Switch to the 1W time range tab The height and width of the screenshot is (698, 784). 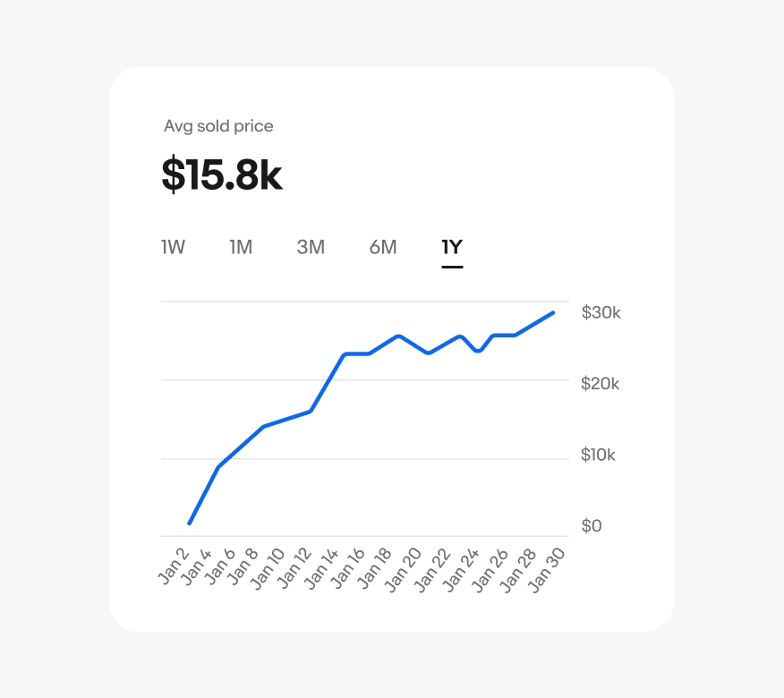coord(173,247)
